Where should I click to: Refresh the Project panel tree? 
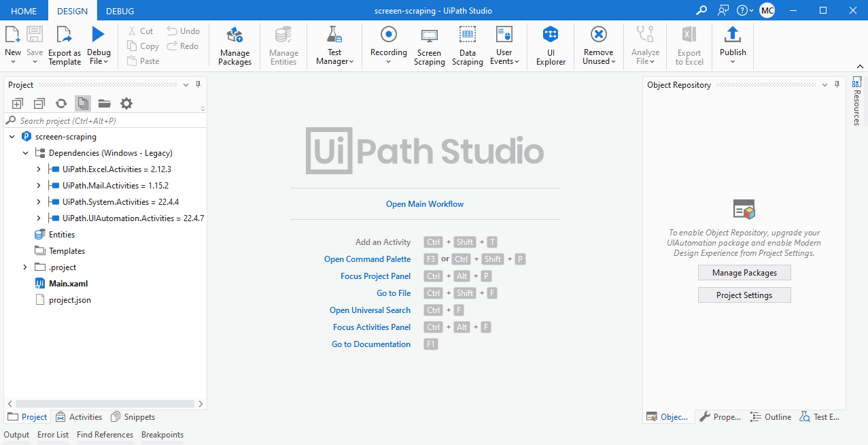point(61,103)
